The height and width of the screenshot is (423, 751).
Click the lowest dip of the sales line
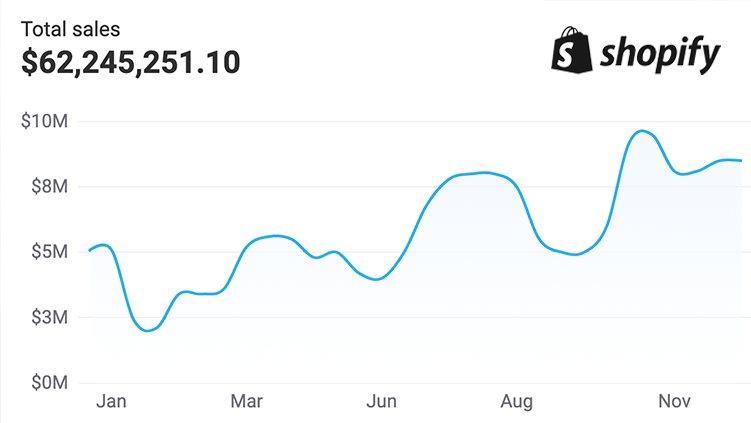coord(148,331)
